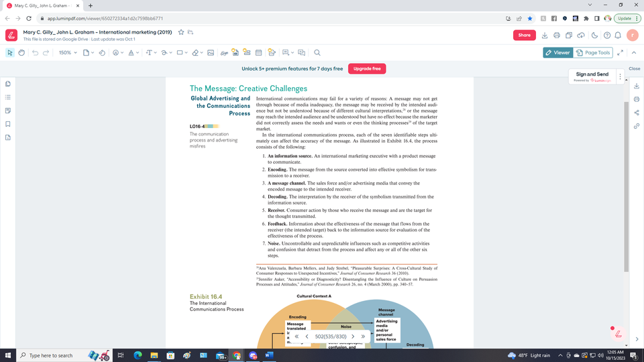
Task: Switch to Viewer mode
Action: coord(557,52)
